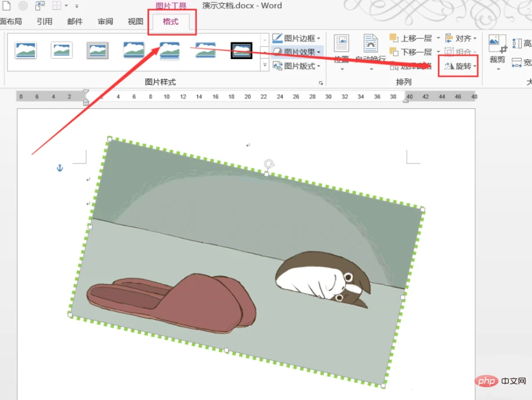Click the 裁剪 crop icon
Screen dimensions: 532x400
[498, 43]
